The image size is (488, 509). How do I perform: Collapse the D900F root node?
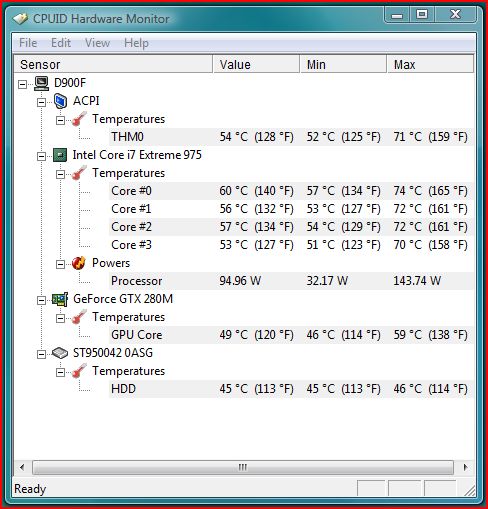coord(22,84)
